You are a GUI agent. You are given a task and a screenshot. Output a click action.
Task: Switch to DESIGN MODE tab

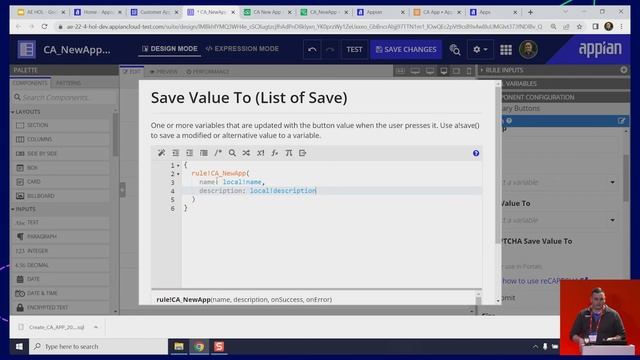[170, 49]
